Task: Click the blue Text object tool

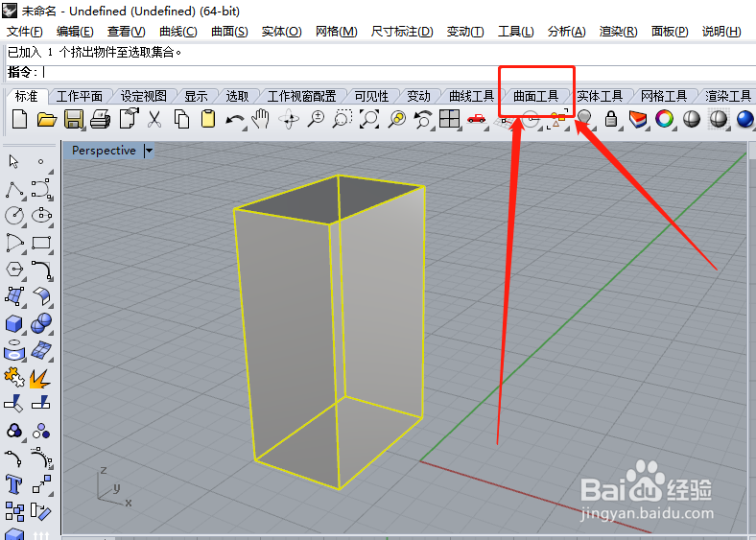Action: [13, 484]
